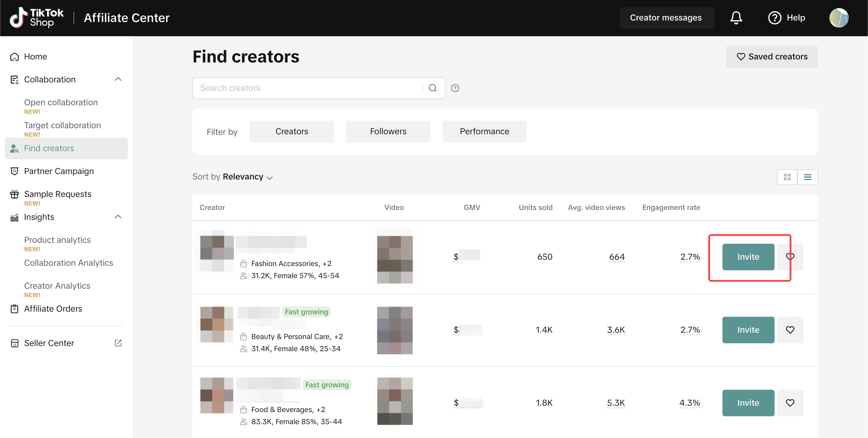868x438 pixels.
Task: Collapse the Insights menu section
Action: tap(118, 217)
